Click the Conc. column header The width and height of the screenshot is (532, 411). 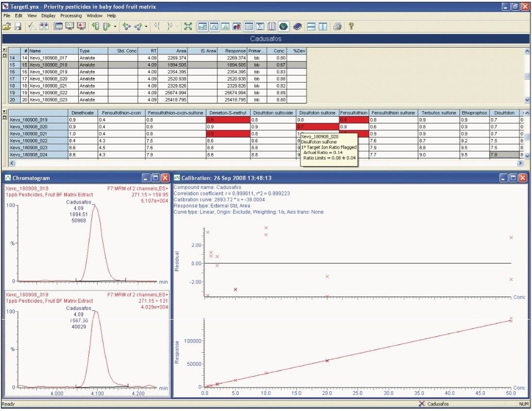pyautogui.click(x=279, y=51)
